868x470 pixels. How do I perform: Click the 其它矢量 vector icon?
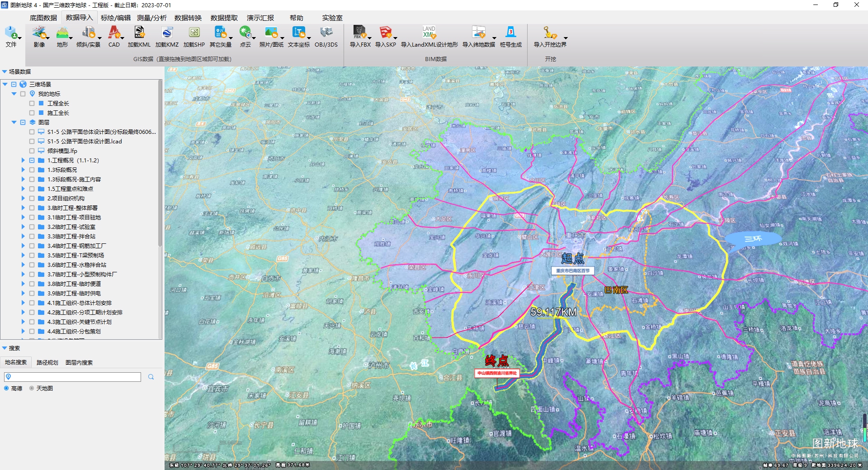[x=221, y=33]
